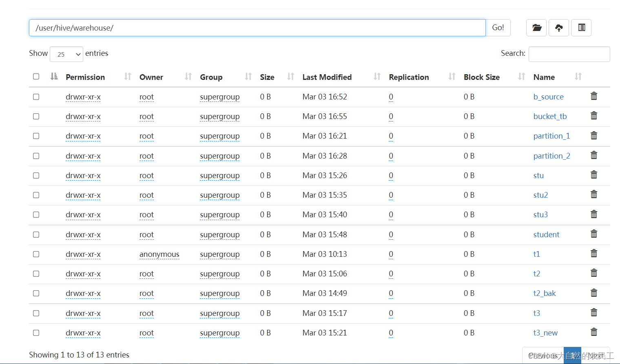Check the b_source row checkbox
The image size is (620, 364).
pos(36,97)
